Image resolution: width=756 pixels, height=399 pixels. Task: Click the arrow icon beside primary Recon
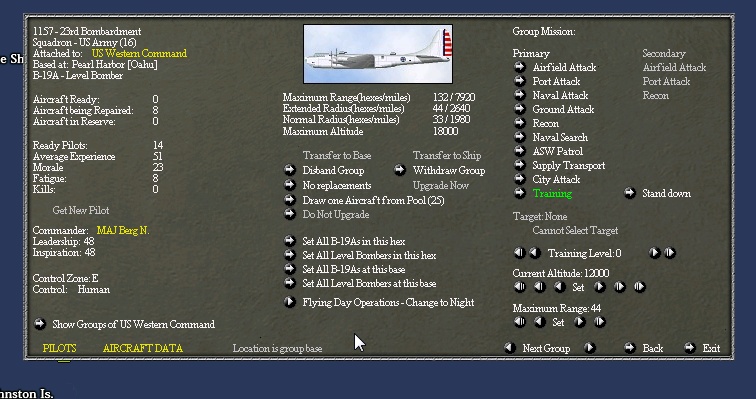(x=519, y=123)
